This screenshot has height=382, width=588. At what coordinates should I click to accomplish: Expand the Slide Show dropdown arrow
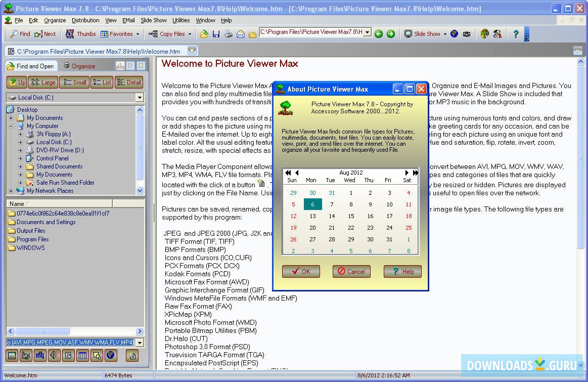[x=445, y=34]
